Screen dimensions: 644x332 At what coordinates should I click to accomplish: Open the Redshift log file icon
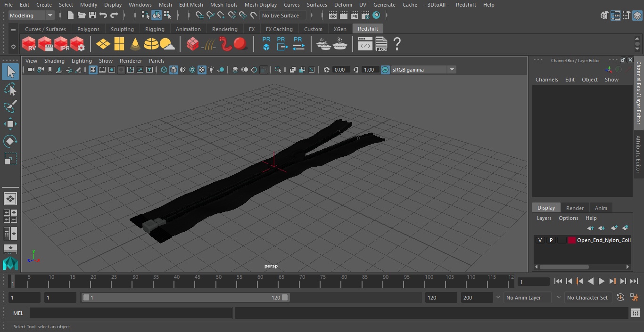click(381, 44)
